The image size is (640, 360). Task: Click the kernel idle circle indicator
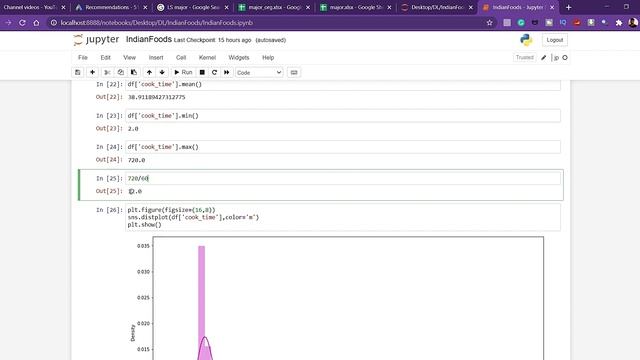click(x=565, y=58)
